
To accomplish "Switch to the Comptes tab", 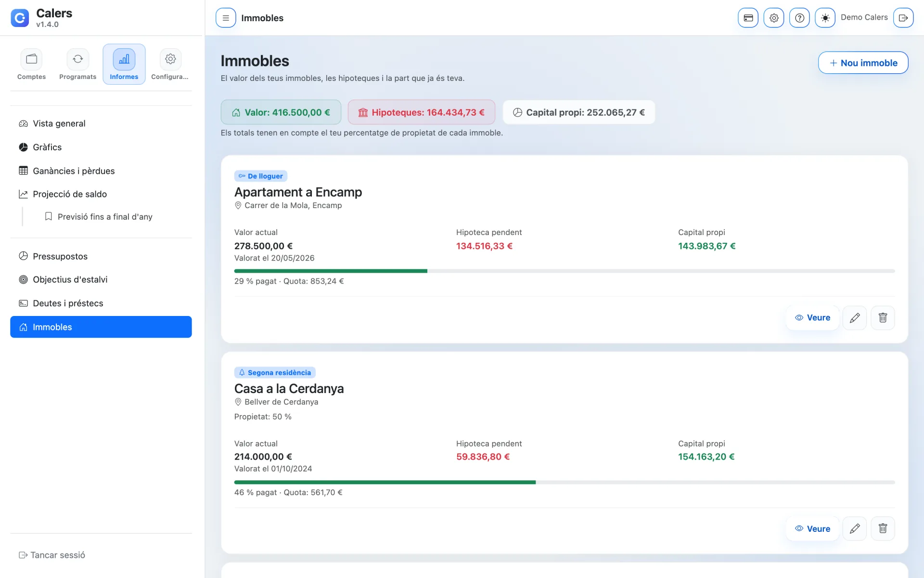I will coord(32,64).
